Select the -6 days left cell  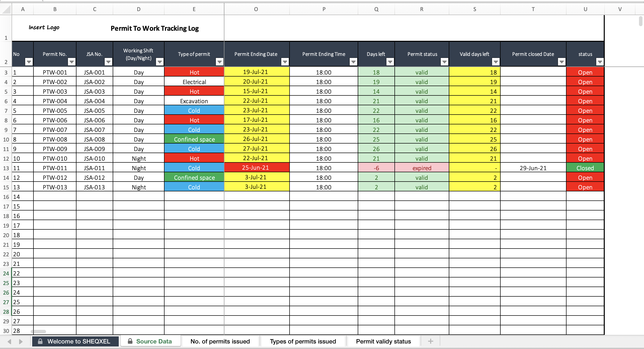click(376, 168)
